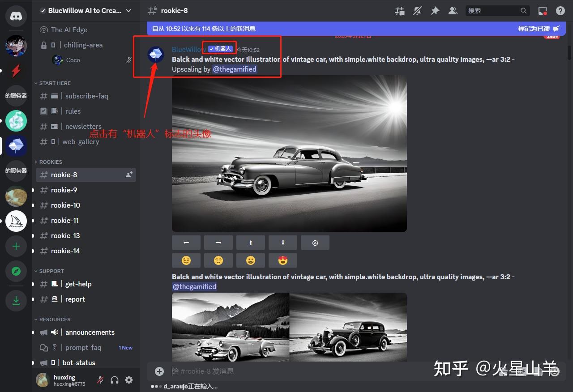Open Discord help
The height and width of the screenshot is (392, 573).
tap(560, 10)
